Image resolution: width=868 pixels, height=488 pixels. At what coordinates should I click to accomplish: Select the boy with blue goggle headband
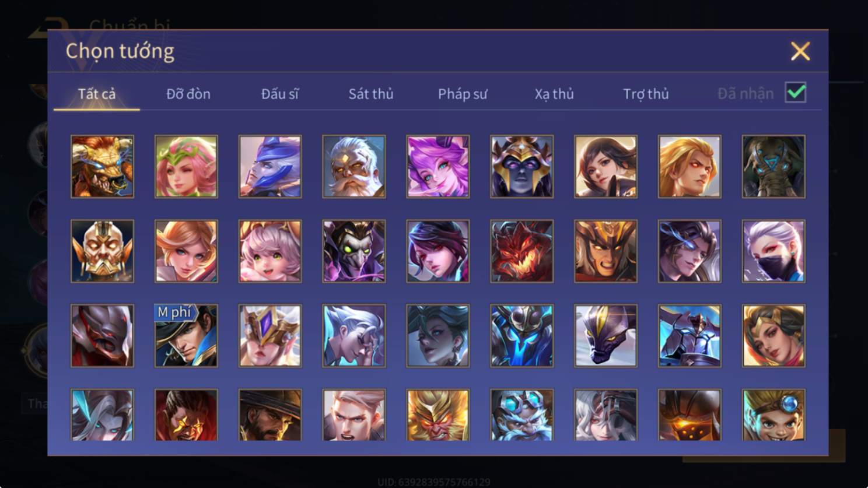coord(773,415)
